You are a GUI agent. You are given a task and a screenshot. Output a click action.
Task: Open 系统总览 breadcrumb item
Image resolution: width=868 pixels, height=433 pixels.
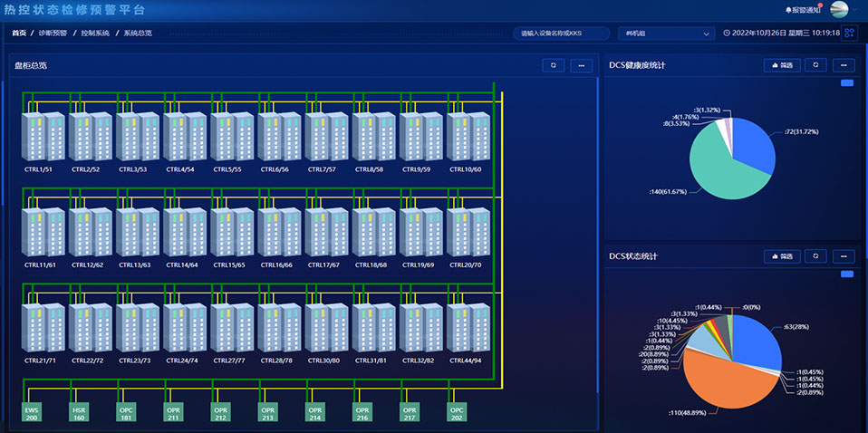[x=138, y=34]
